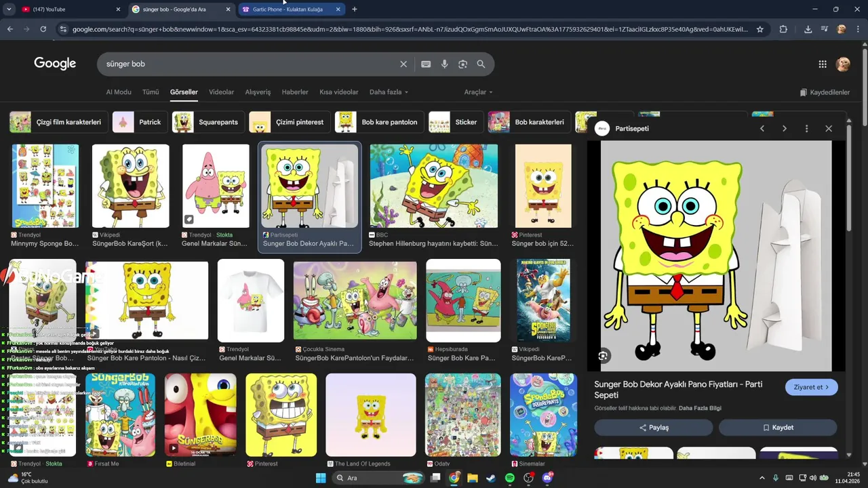Viewport: 868px width, 488px height.
Task: Open the on-screen keyboard input tool
Action: (x=426, y=64)
